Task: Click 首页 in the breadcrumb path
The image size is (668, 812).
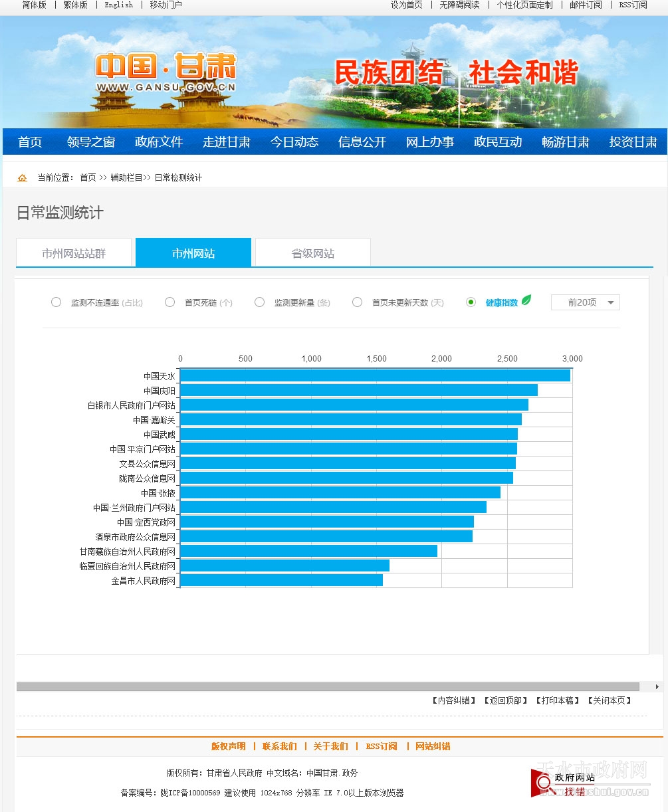Action: pos(88,178)
